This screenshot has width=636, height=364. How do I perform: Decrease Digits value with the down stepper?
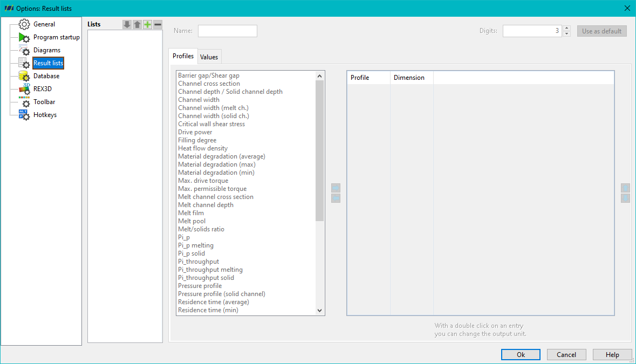[567, 34]
